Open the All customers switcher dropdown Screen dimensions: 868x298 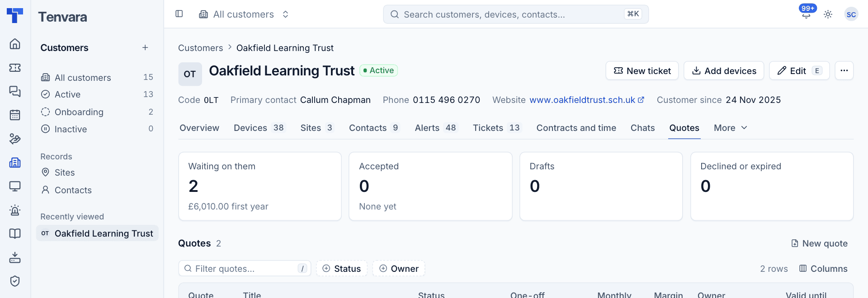244,14
